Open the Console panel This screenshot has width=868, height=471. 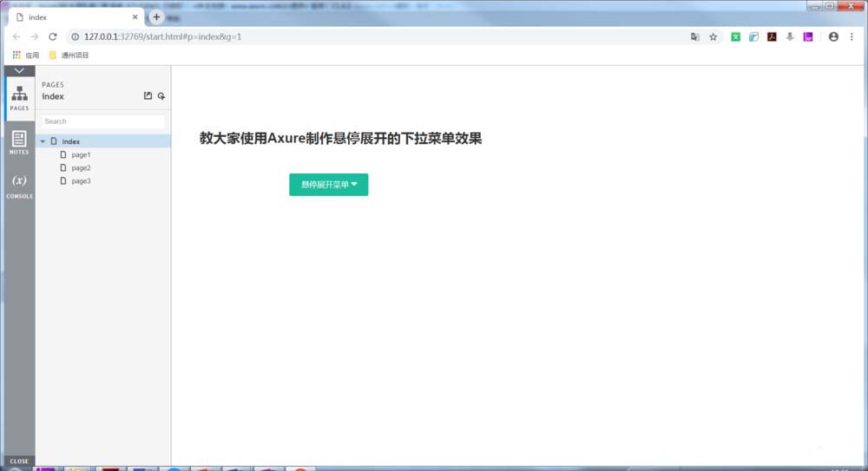(x=19, y=186)
